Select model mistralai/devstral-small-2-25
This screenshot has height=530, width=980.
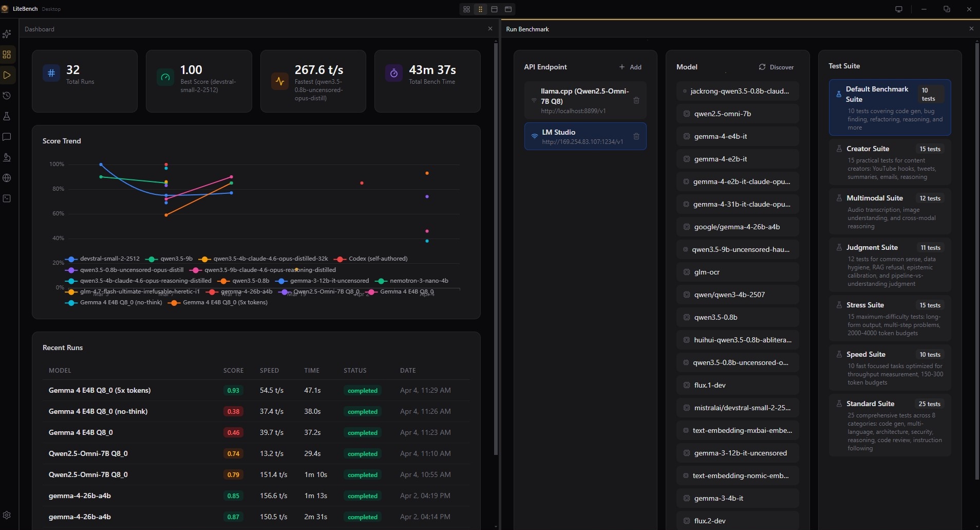pyautogui.click(x=738, y=408)
